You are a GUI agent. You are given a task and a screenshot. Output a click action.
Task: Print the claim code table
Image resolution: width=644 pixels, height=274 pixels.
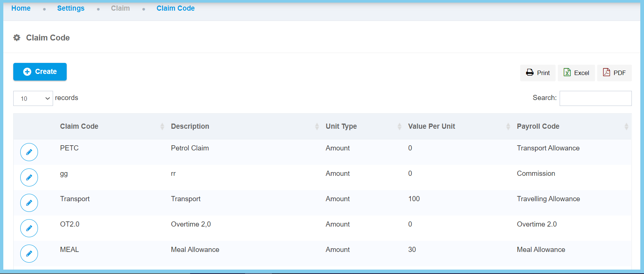[538, 73]
